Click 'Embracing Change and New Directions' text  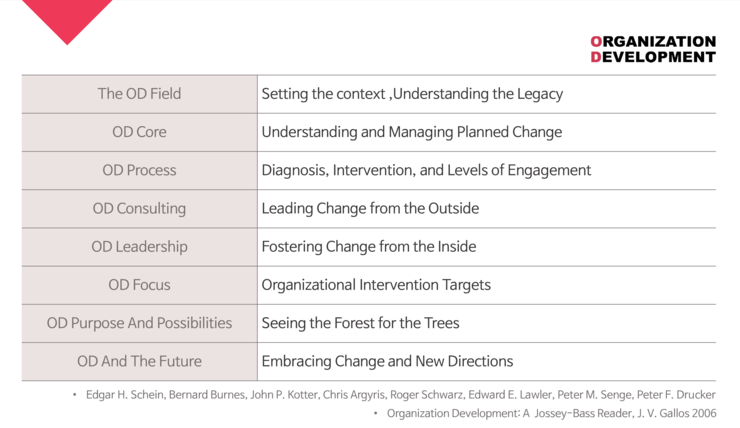(x=387, y=361)
